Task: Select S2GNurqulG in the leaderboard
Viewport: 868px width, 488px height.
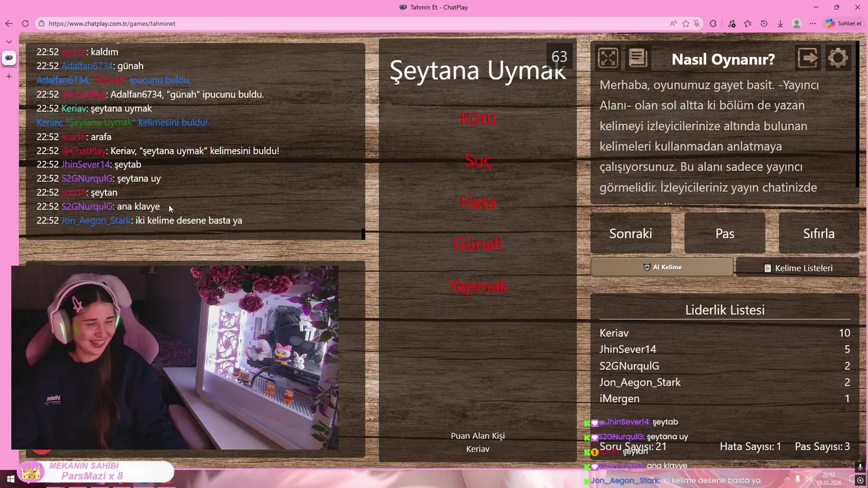Action: coord(725,366)
